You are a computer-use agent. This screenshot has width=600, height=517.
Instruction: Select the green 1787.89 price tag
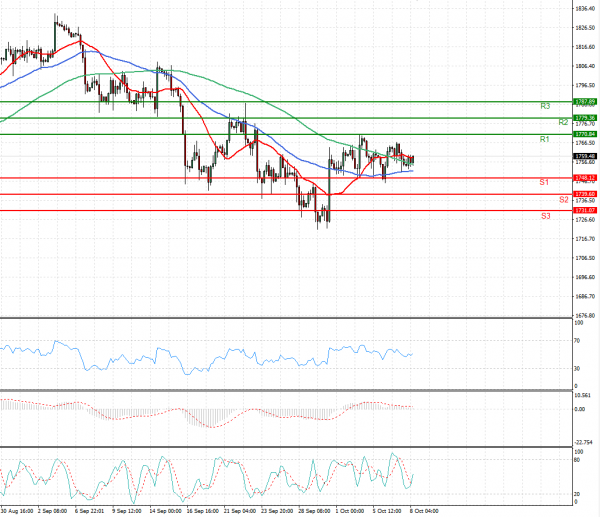click(x=585, y=102)
